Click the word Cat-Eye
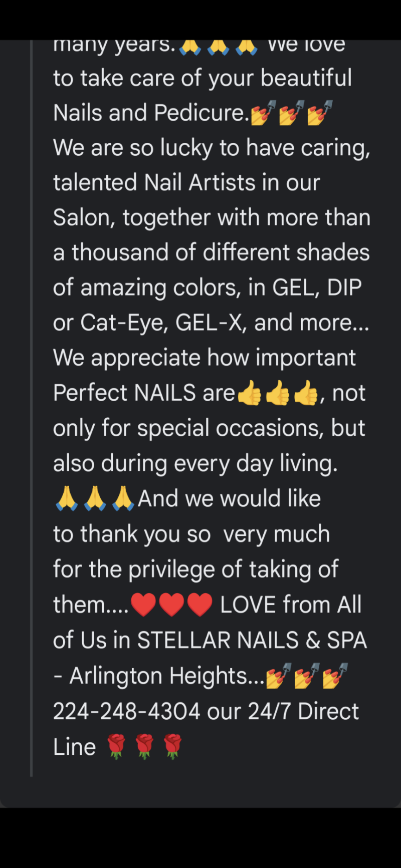The width and height of the screenshot is (401, 868). pos(124,323)
